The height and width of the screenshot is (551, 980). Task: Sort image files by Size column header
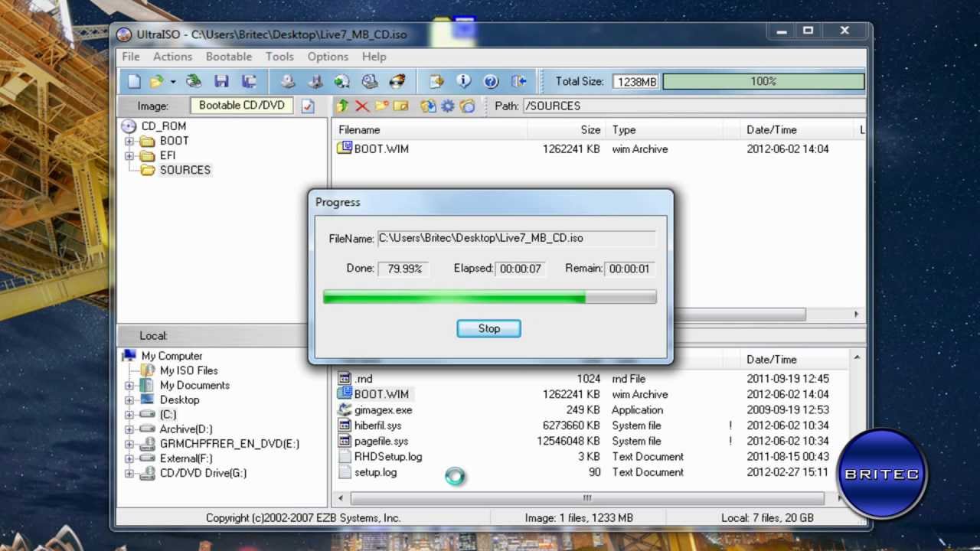pos(567,130)
